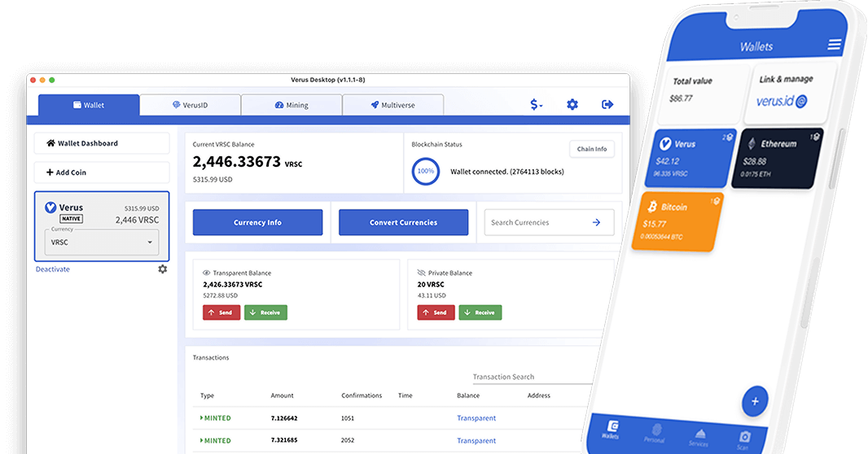
Task: Click the Amount column header
Action: tap(283, 395)
